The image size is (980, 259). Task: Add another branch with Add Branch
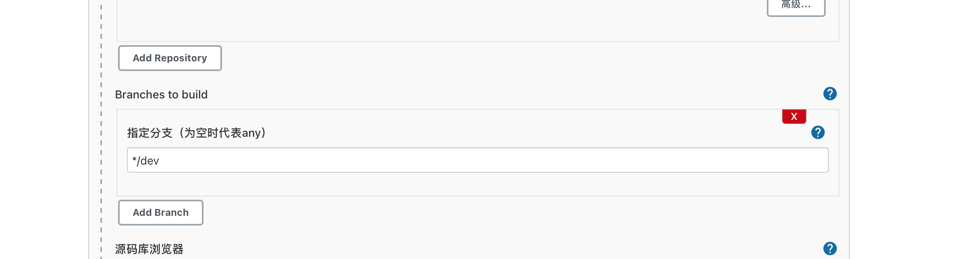(160, 213)
